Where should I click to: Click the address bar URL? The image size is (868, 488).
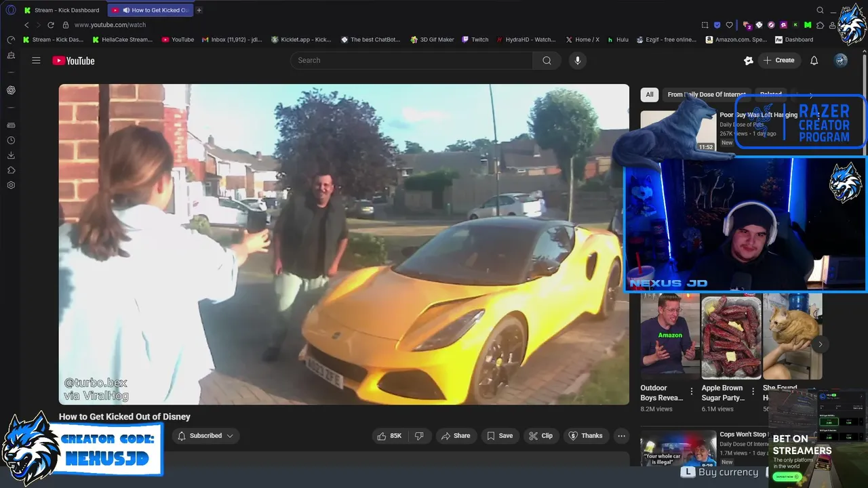click(x=110, y=25)
